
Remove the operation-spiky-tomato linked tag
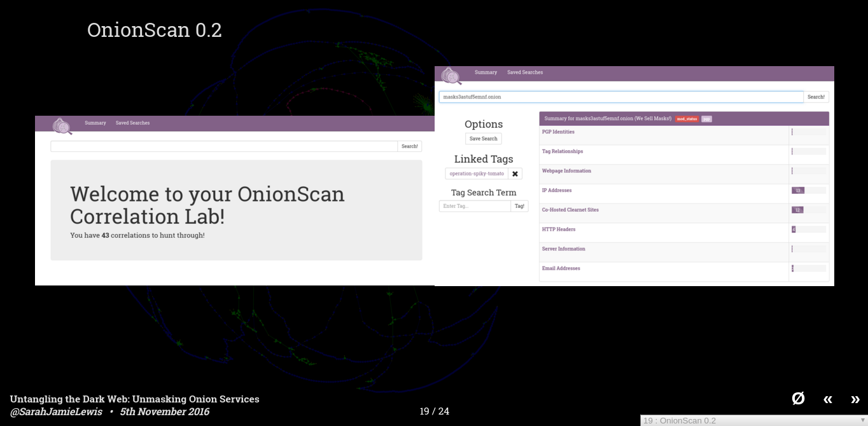pos(515,174)
